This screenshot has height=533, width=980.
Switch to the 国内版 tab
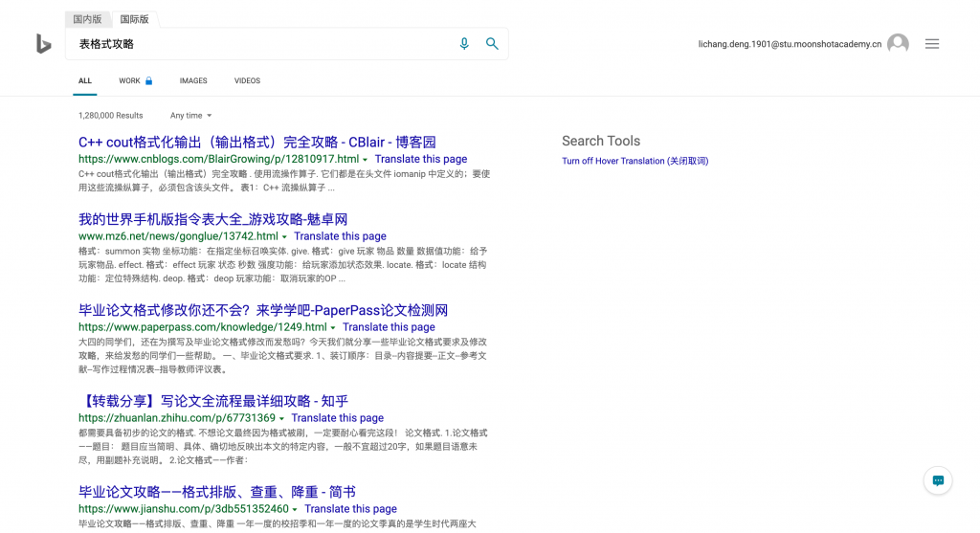click(x=87, y=19)
